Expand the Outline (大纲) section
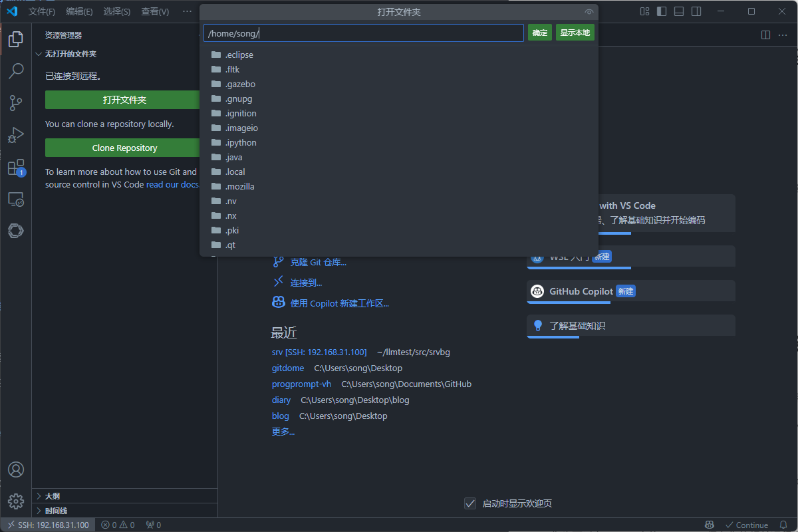798x532 pixels. 52,496
